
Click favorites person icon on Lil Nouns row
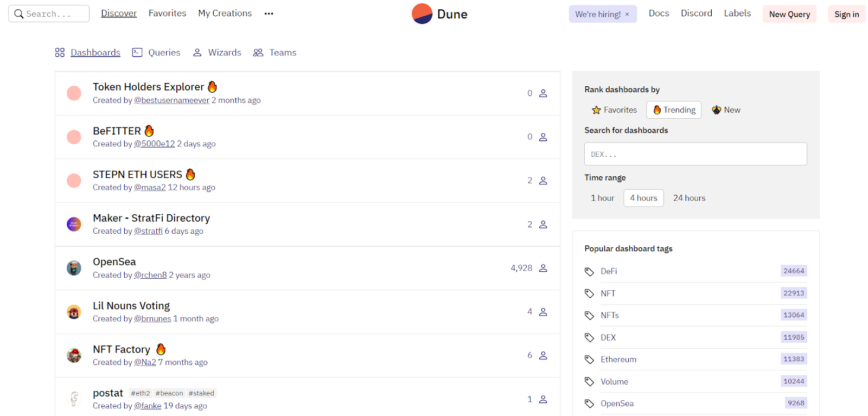click(543, 312)
